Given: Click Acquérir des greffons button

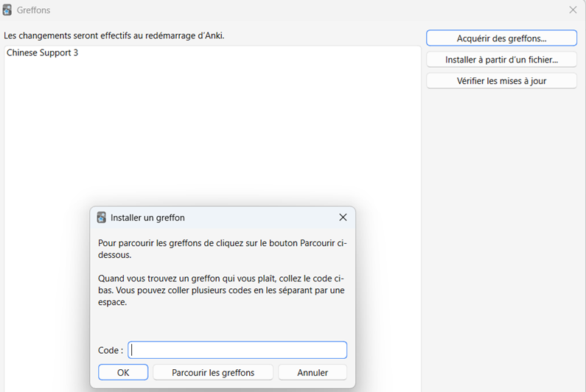Looking at the screenshot, I should click(501, 38).
